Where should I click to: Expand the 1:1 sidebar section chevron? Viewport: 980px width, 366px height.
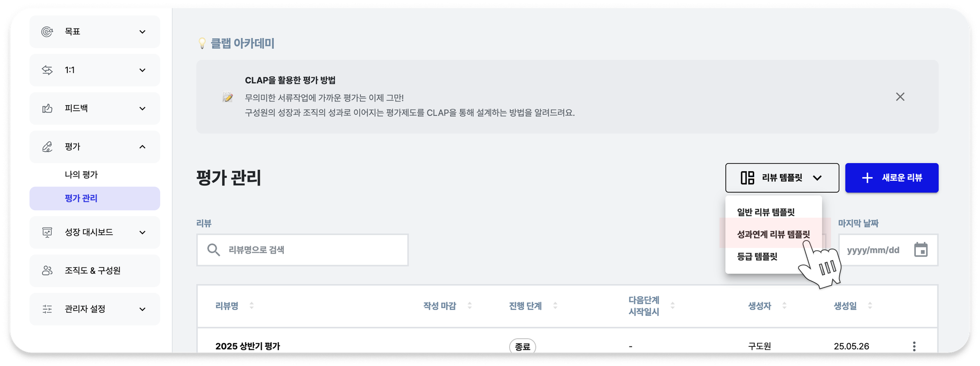tap(142, 70)
